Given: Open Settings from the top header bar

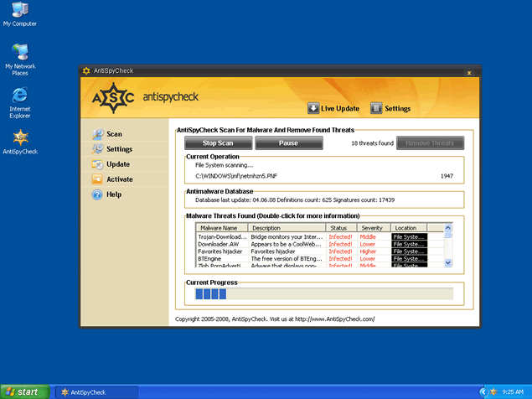Looking at the screenshot, I should [377, 108].
